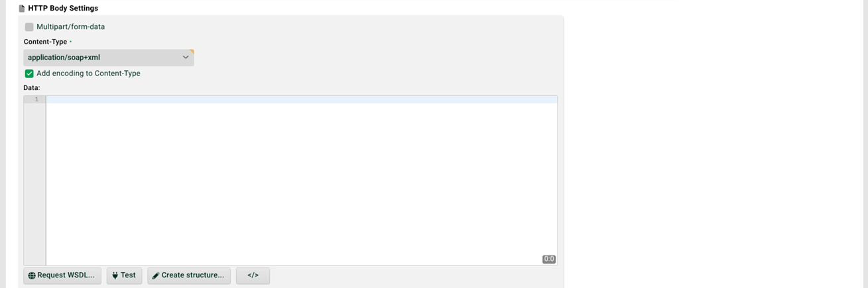Viewport: 868px width, 288px height.
Task: Click the chevron arrow of Content-Type combo box
Action: (186, 58)
